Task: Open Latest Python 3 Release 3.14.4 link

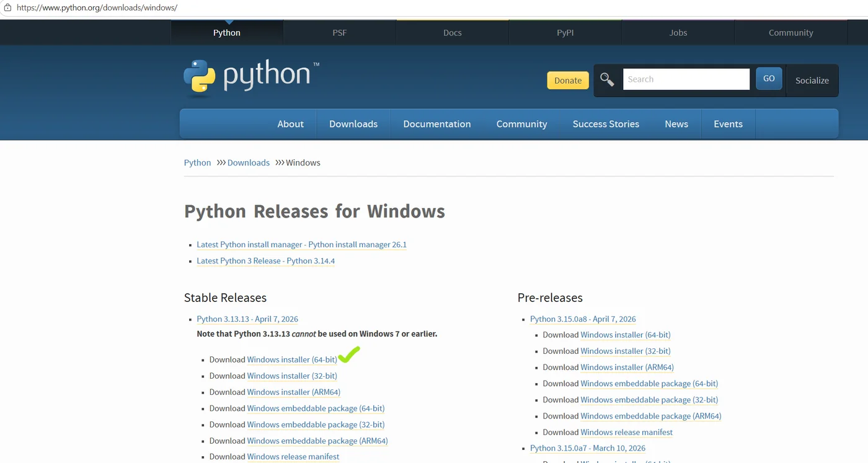Action: (266, 261)
